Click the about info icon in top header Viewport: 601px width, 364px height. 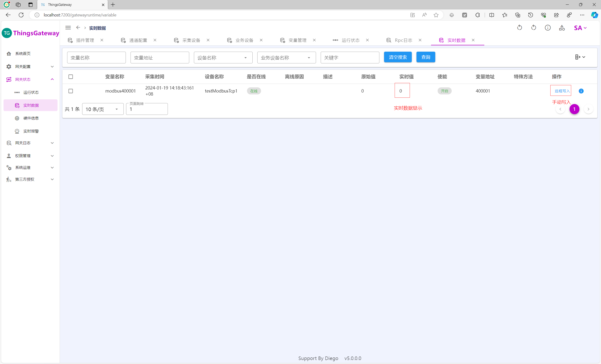(x=547, y=28)
